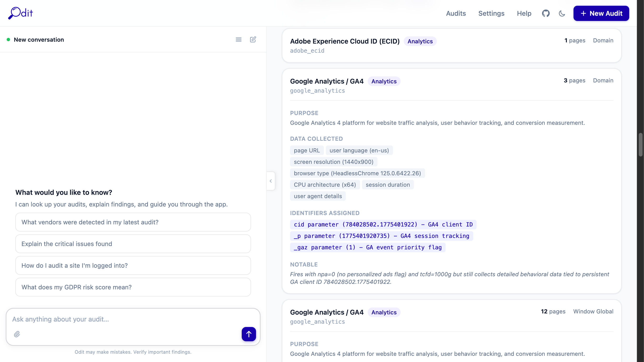Screen dimensions: 644x362
Task: Create a new audit
Action: (x=601, y=13)
